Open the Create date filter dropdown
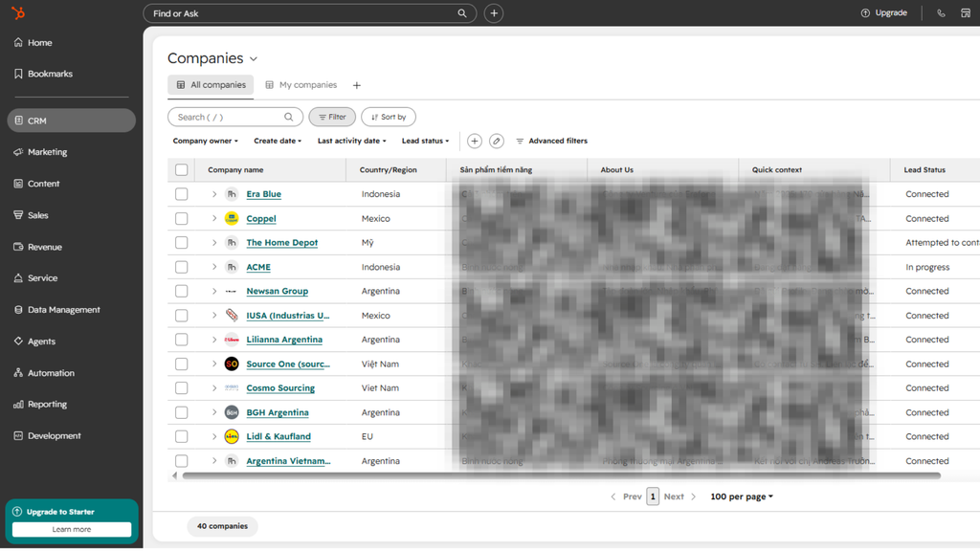The image size is (980, 551). tap(278, 142)
